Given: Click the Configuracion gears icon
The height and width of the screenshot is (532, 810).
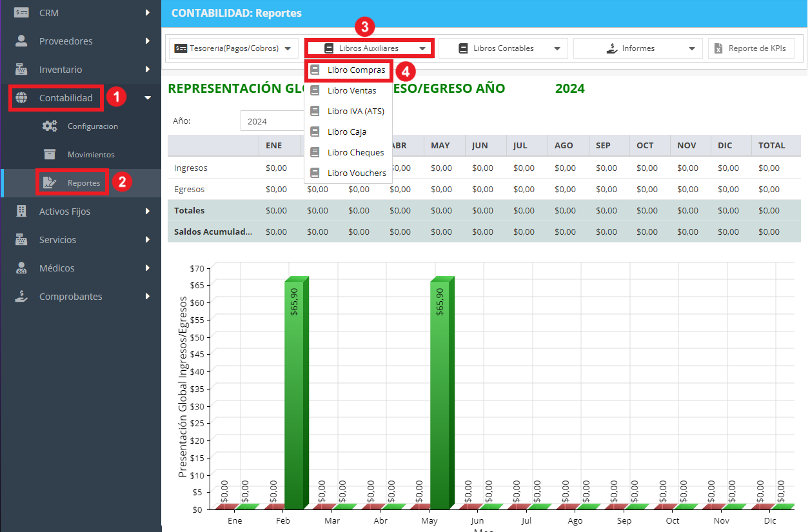Looking at the screenshot, I should pos(50,126).
